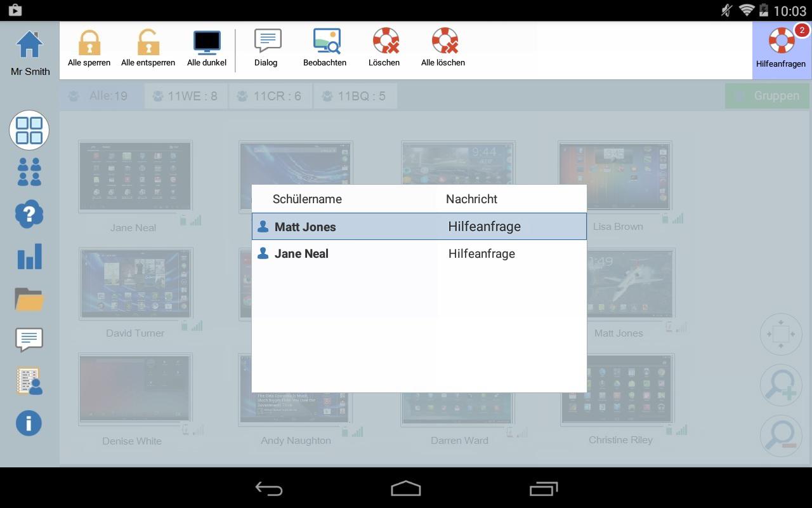Open the survey results bar chart icon
The image size is (812, 508).
click(x=29, y=256)
